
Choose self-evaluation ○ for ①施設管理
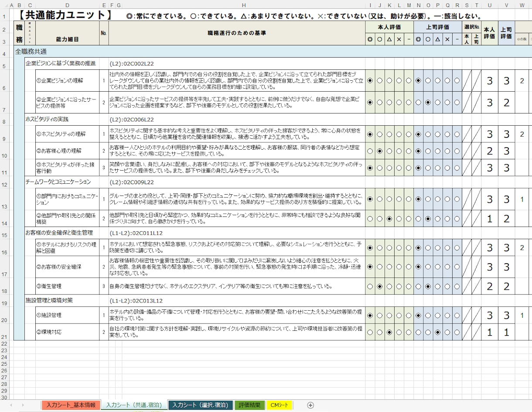pos(380,316)
